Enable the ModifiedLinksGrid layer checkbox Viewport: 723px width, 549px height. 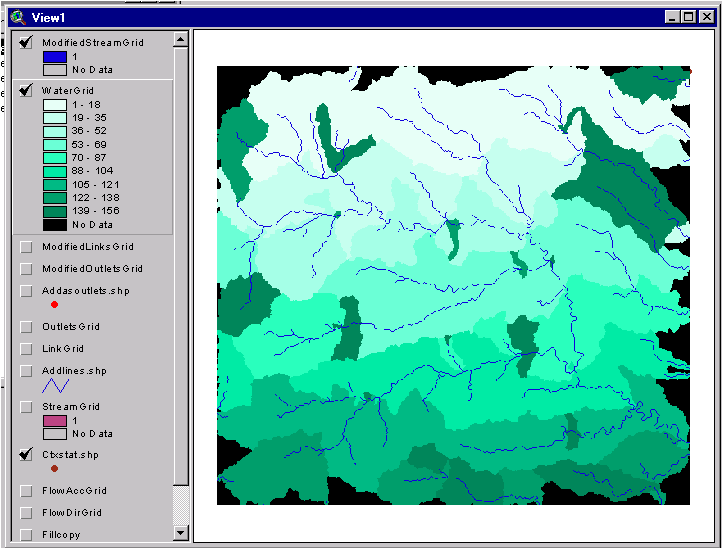(26, 247)
